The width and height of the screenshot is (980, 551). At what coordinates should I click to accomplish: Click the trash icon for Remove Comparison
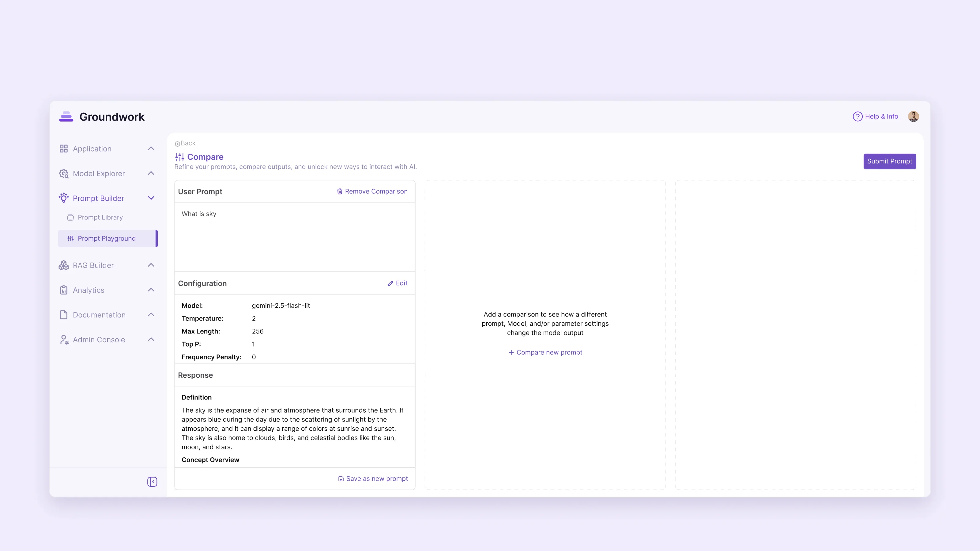[340, 191]
